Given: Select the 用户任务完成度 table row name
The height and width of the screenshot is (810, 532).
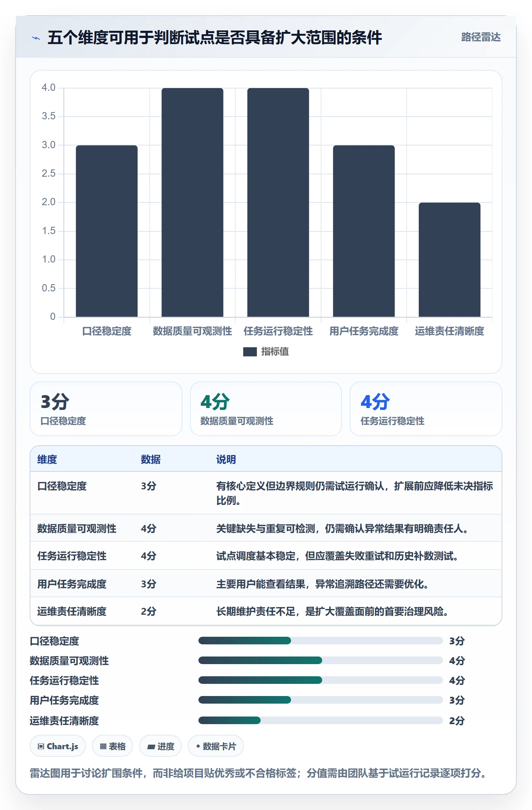Looking at the screenshot, I should coord(72,584).
